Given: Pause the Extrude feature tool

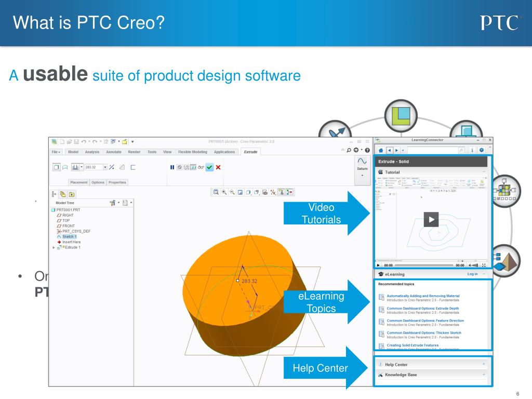Looking at the screenshot, I should (172, 167).
